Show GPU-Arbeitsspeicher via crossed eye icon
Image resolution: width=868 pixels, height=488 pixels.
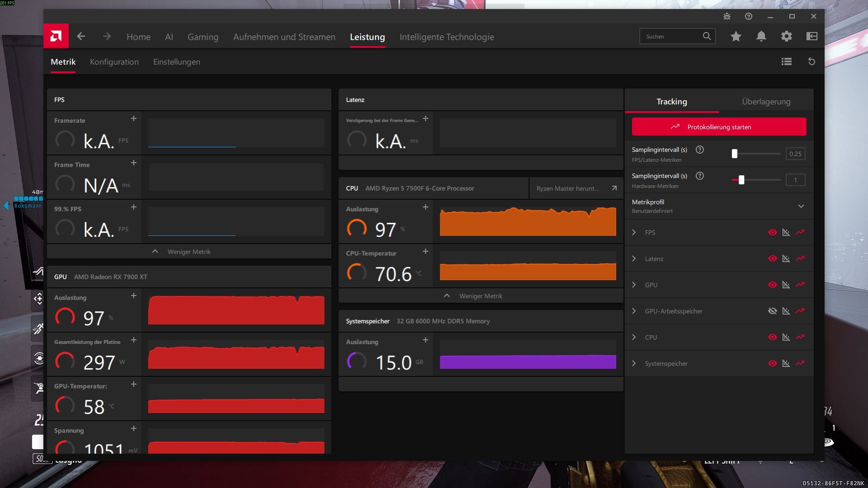773,311
